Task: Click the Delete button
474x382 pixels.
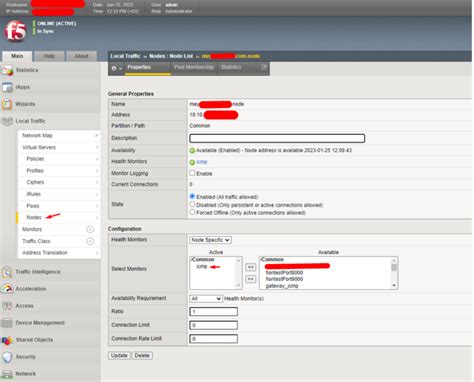Action: pos(142,356)
